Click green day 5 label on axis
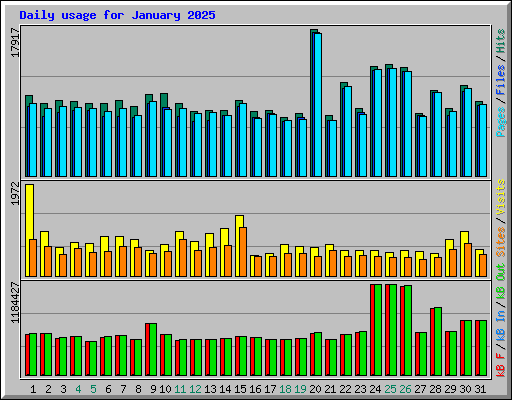Screen dimensions: 512x400 [93, 389]
